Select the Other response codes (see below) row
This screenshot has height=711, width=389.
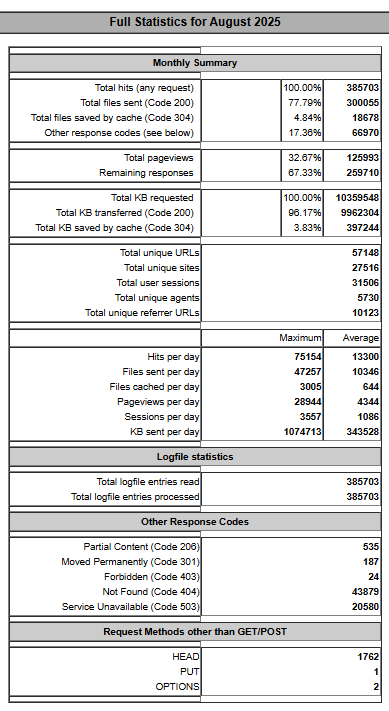(195, 133)
